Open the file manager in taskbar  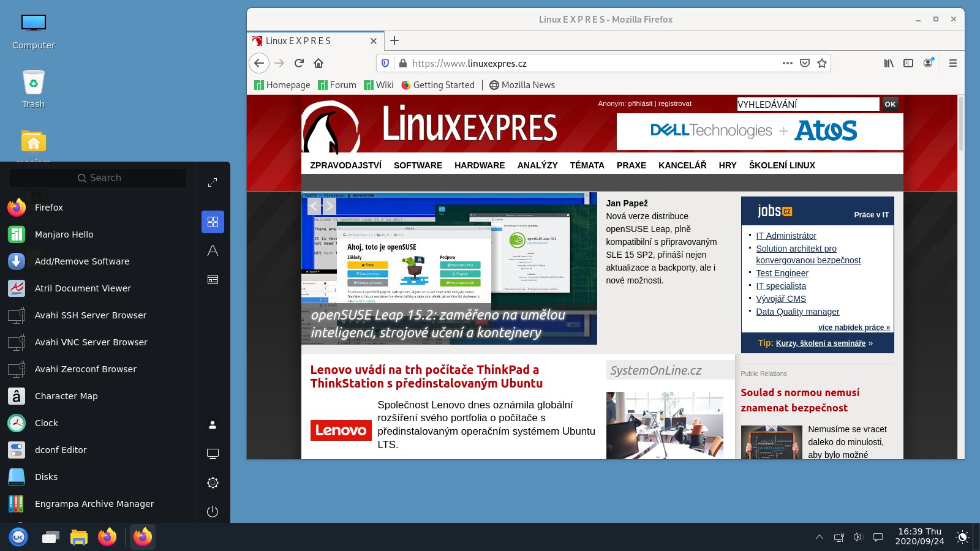[x=78, y=537]
